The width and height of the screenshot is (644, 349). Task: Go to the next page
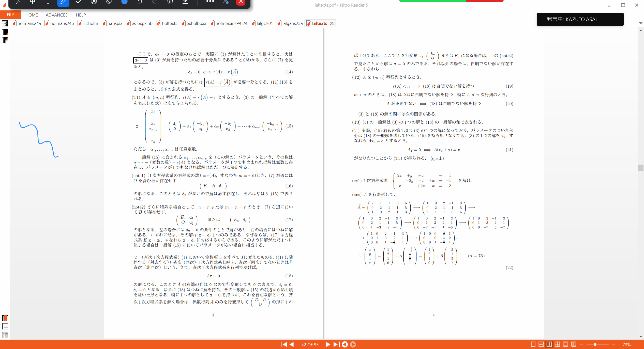click(328, 344)
